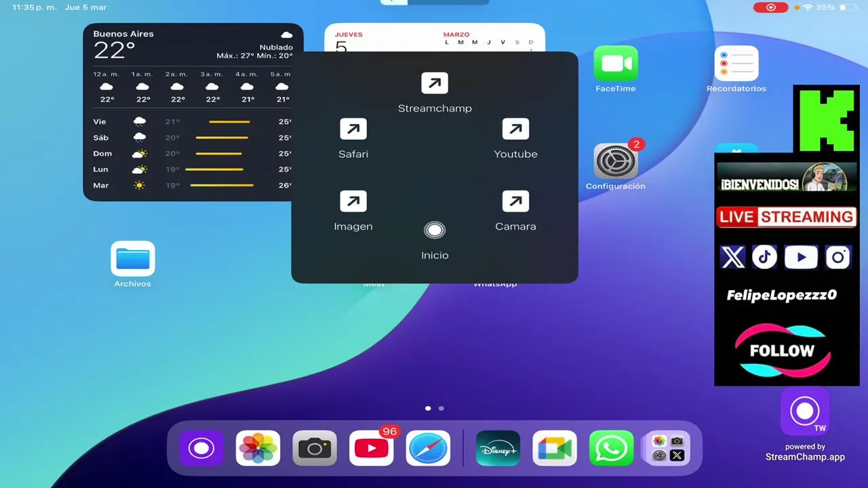Open the Buenos Aires weather widget
The width and height of the screenshot is (868, 488).
[193, 112]
